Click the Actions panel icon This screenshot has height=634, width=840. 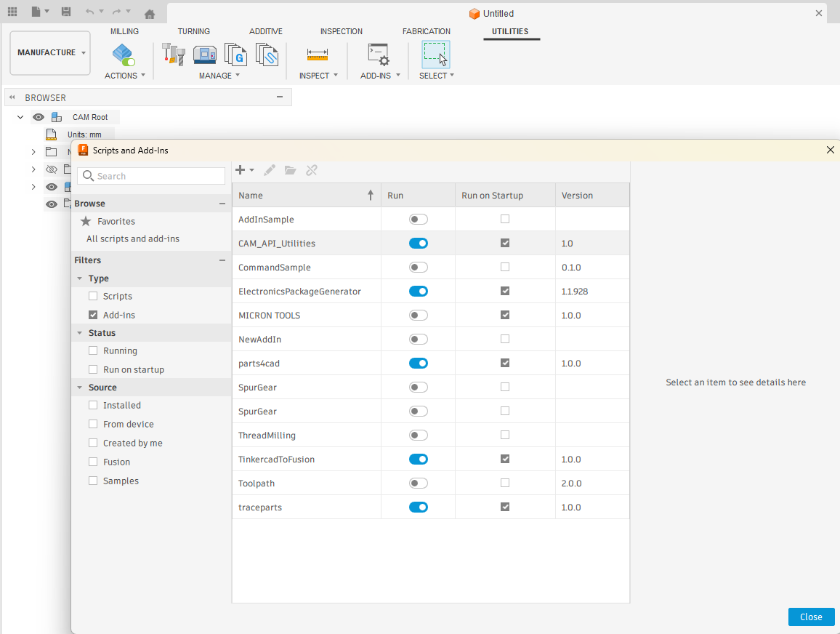(123, 54)
